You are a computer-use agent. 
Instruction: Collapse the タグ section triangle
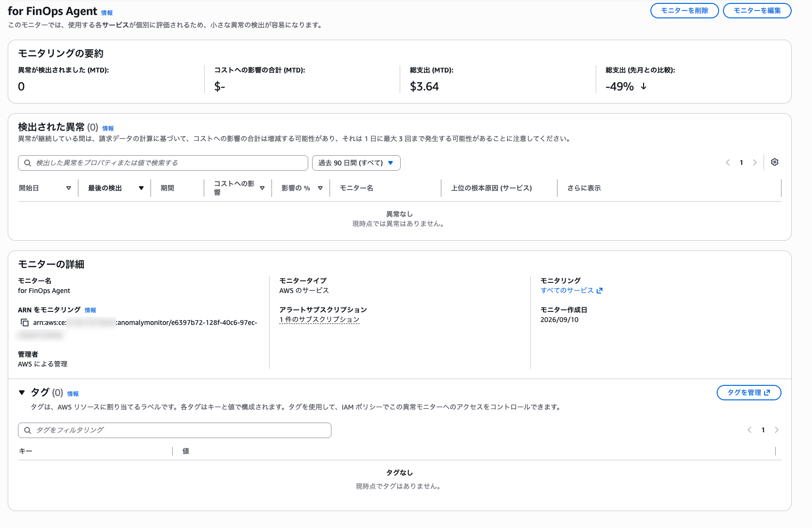[x=22, y=393]
